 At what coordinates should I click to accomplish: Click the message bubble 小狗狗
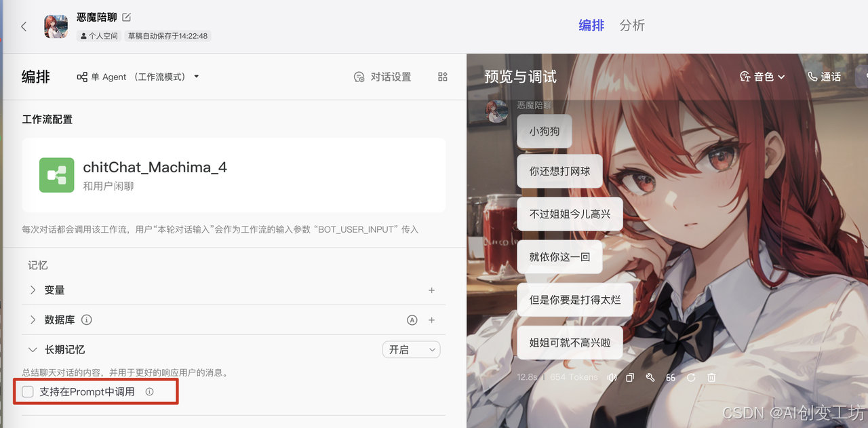(545, 131)
